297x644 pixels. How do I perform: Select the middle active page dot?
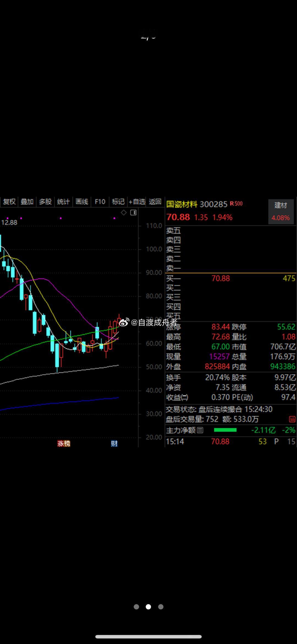coord(148,607)
